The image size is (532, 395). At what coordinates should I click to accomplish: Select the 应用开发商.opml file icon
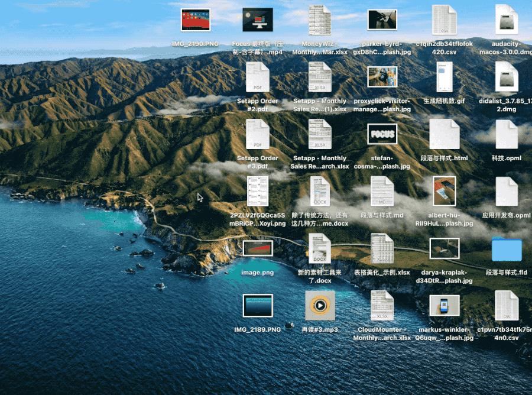coord(507,192)
